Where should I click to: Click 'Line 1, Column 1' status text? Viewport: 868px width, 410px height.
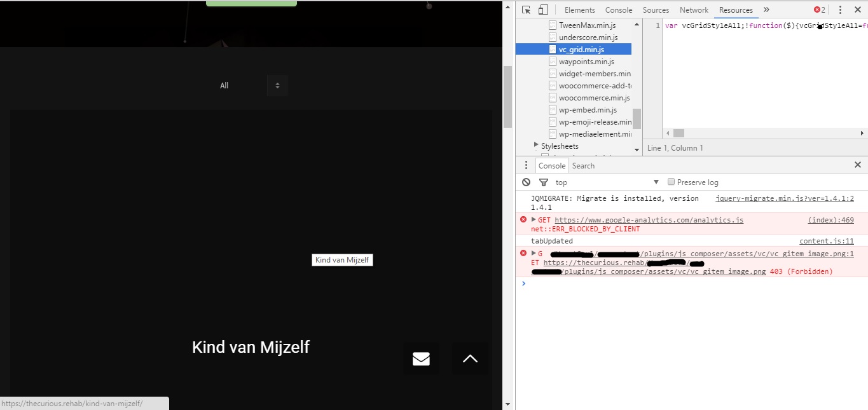coord(675,148)
